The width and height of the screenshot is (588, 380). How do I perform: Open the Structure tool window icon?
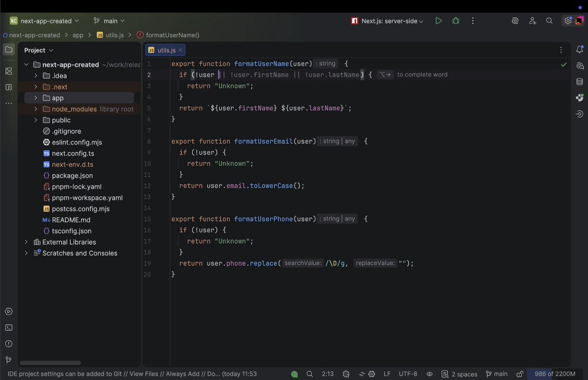(9, 71)
